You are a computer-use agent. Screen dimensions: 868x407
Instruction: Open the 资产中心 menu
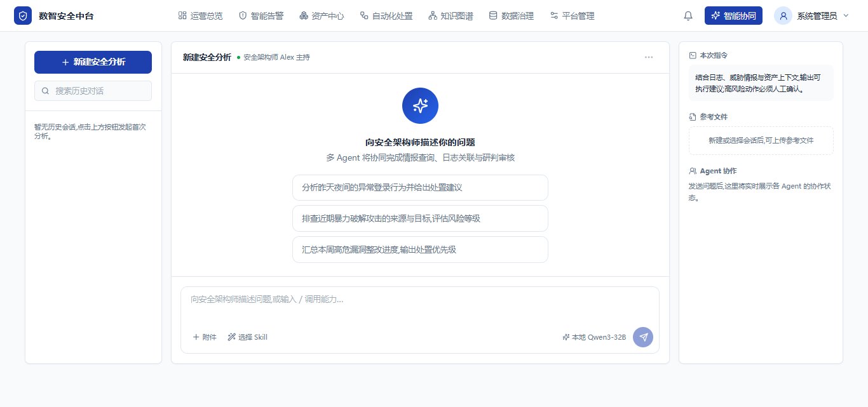point(322,16)
